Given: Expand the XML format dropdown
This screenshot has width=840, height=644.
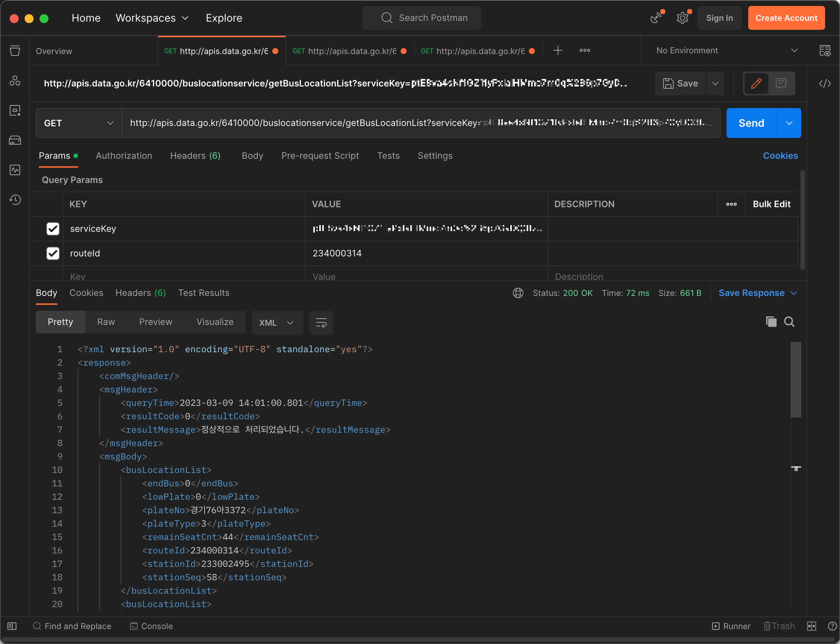Looking at the screenshot, I should [277, 323].
